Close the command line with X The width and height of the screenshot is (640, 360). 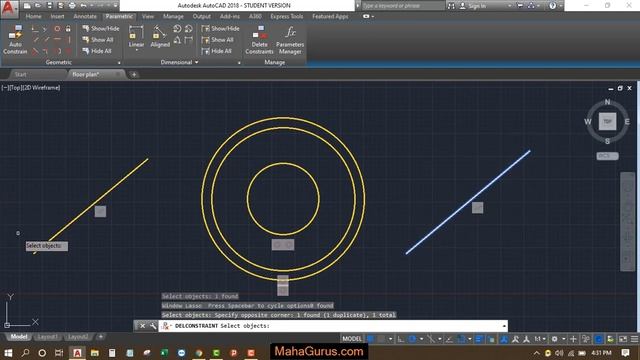tap(142, 326)
